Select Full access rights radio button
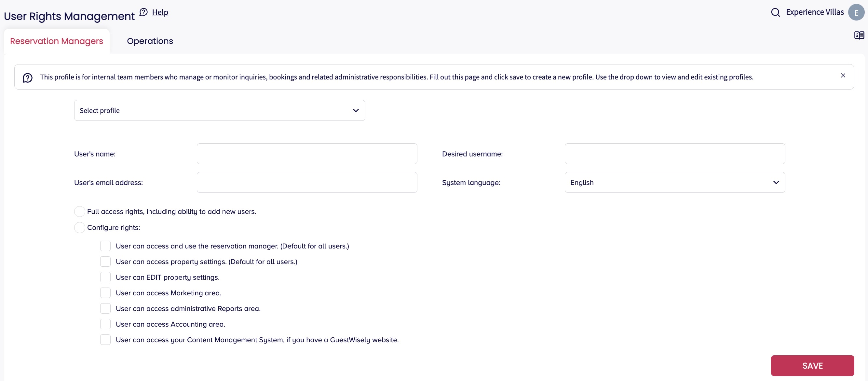This screenshot has width=868, height=381. pos(79,211)
